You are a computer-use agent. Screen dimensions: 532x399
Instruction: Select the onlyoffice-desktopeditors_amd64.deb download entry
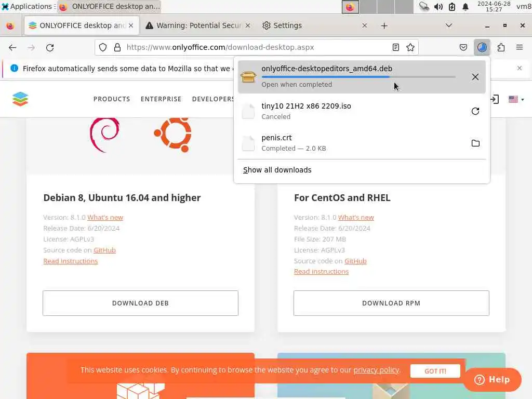point(362,77)
